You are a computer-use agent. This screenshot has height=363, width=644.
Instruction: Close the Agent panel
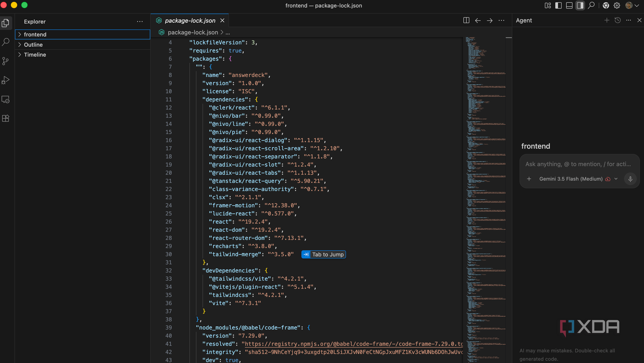click(x=639, y=20)
